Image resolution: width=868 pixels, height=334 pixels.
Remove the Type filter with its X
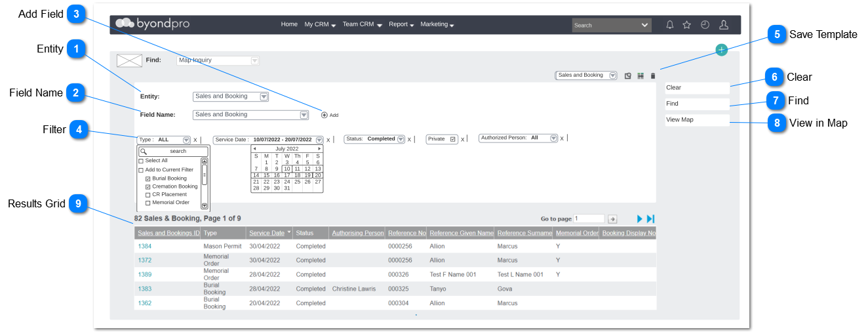(195, 140)
